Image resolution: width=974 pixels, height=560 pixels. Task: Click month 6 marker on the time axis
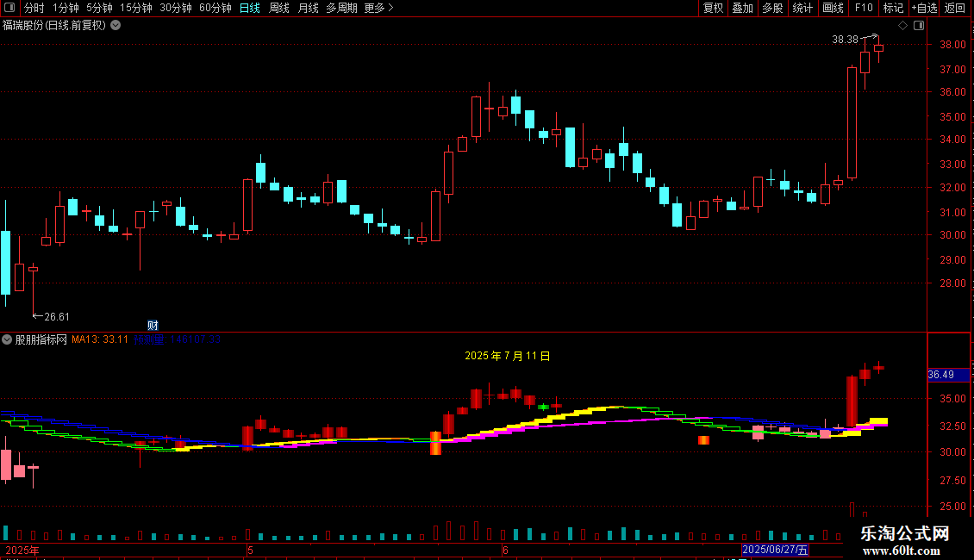click(506, 550)
